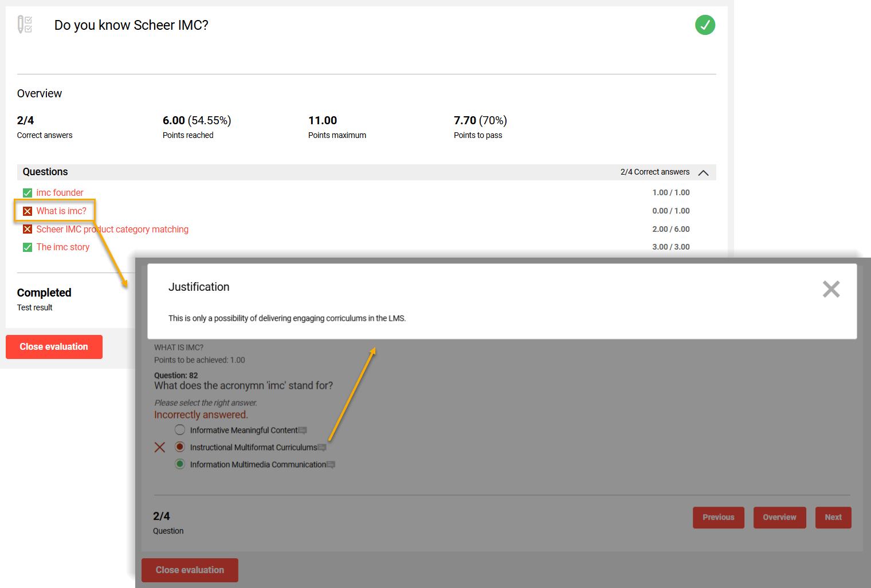Open justification note for Informative Meaningful Content

[x=303, y=431]
